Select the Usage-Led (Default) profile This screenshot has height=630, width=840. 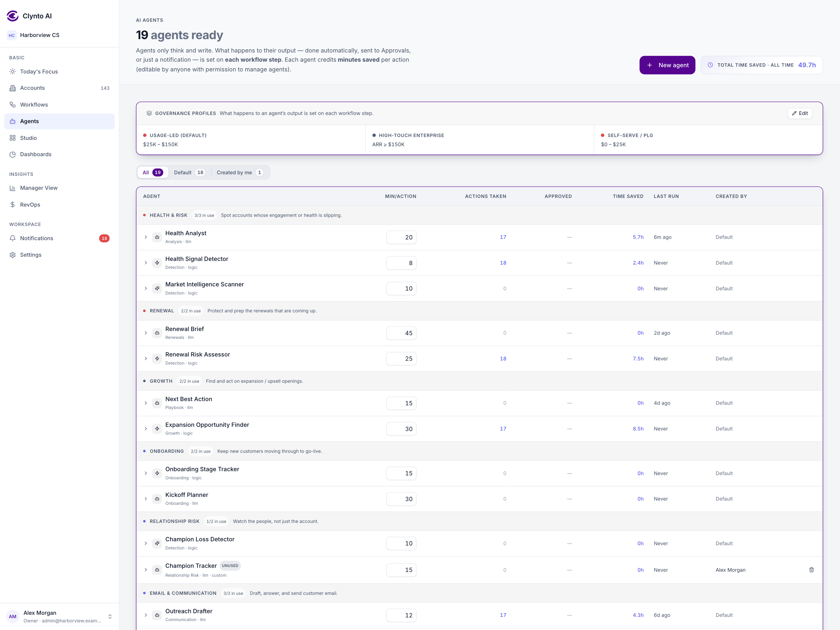coord(251,140)
